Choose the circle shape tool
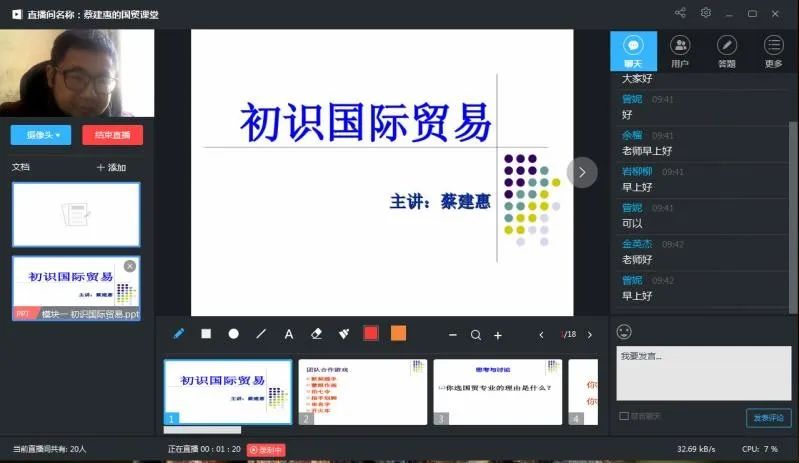 point(233,334)
